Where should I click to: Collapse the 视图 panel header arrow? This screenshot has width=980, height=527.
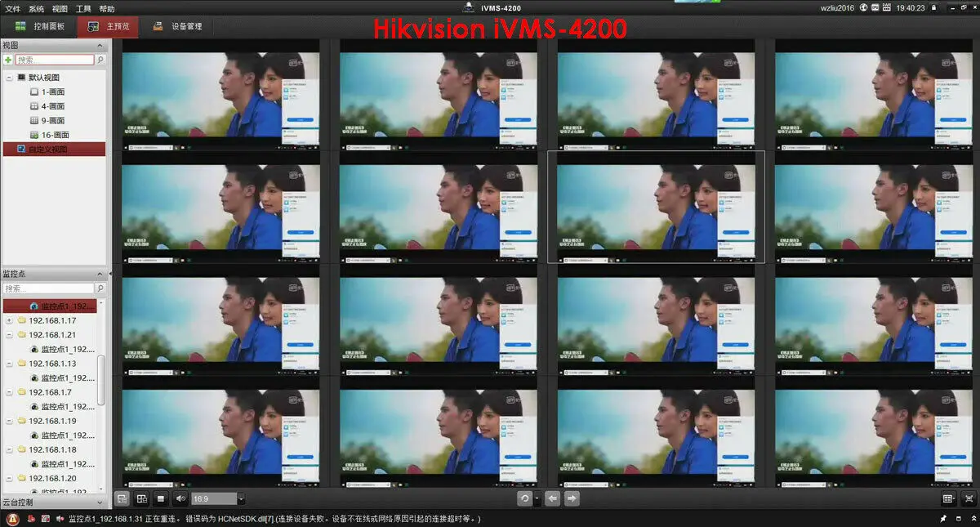coord(100,46)
